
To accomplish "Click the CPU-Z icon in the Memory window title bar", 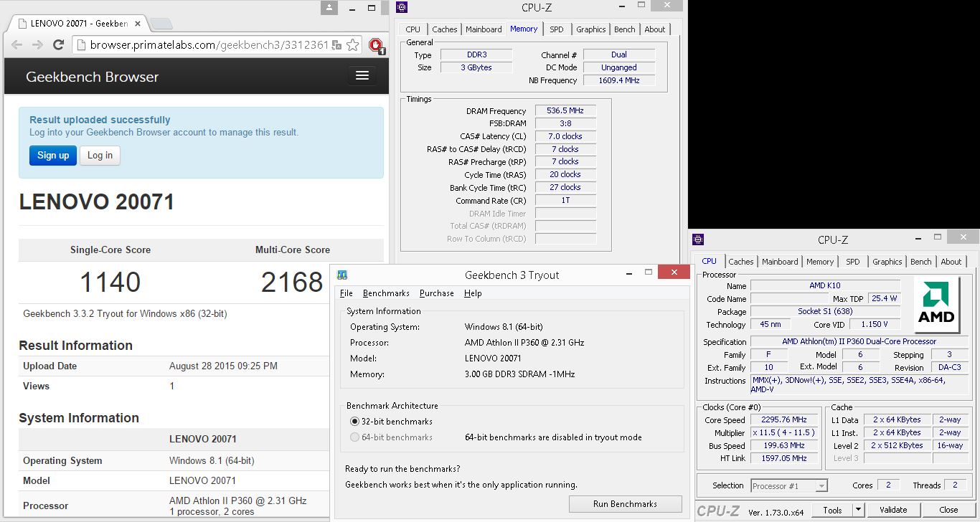I will (402, 7).
